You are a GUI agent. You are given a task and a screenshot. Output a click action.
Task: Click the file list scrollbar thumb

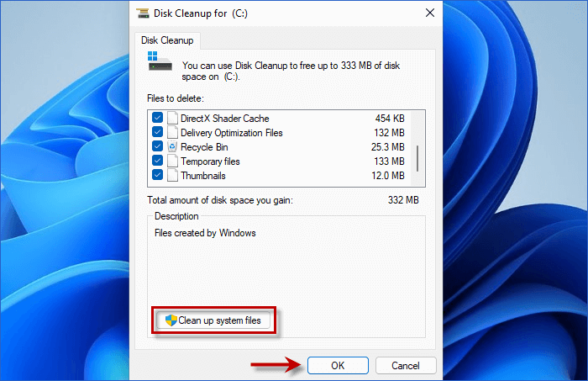(417, 158)
